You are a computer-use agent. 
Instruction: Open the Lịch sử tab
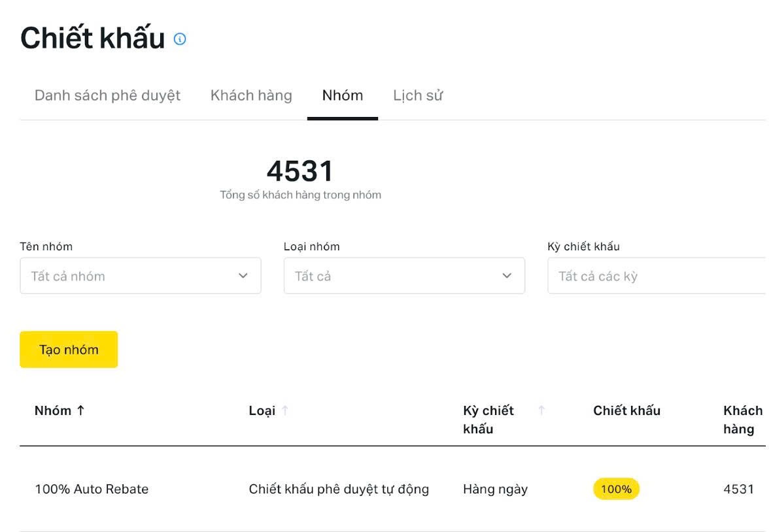pos(418,95)
